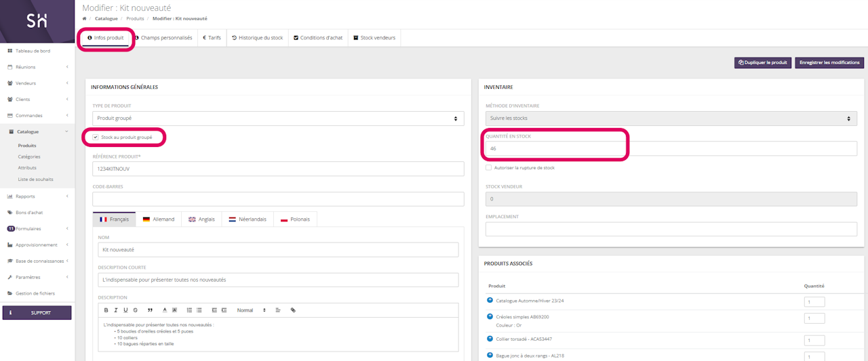Click Enregistrer les modifications button
868x361 pixels.
[x=829, y=62]
